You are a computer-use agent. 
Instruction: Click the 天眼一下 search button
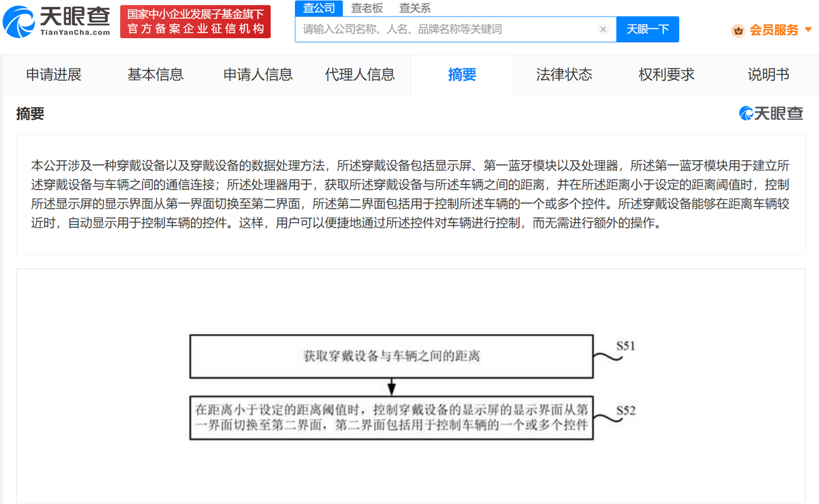[647, 29]
